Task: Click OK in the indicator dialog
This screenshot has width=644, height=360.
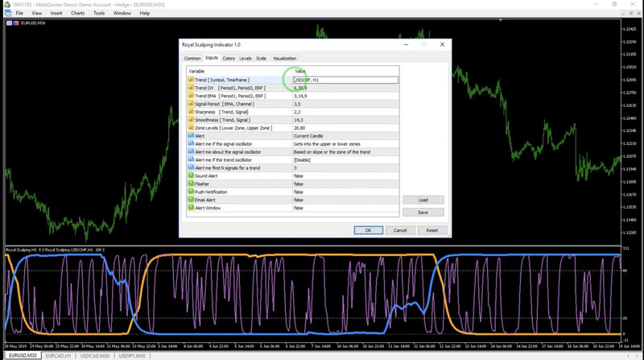Action: (x=369, y=230)
